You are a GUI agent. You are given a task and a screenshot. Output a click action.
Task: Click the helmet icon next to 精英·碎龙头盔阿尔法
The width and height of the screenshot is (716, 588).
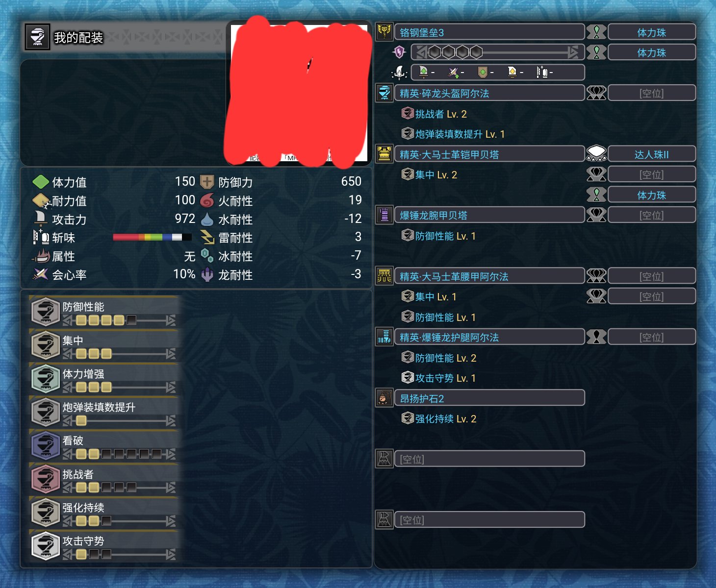tap(384, 93)
